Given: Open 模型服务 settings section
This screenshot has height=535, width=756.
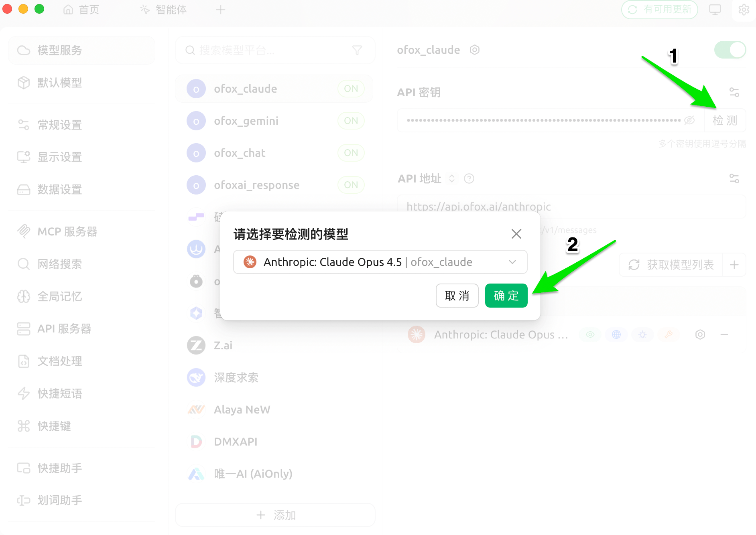Looking at the screenshot, I should [x=81, y=50].
